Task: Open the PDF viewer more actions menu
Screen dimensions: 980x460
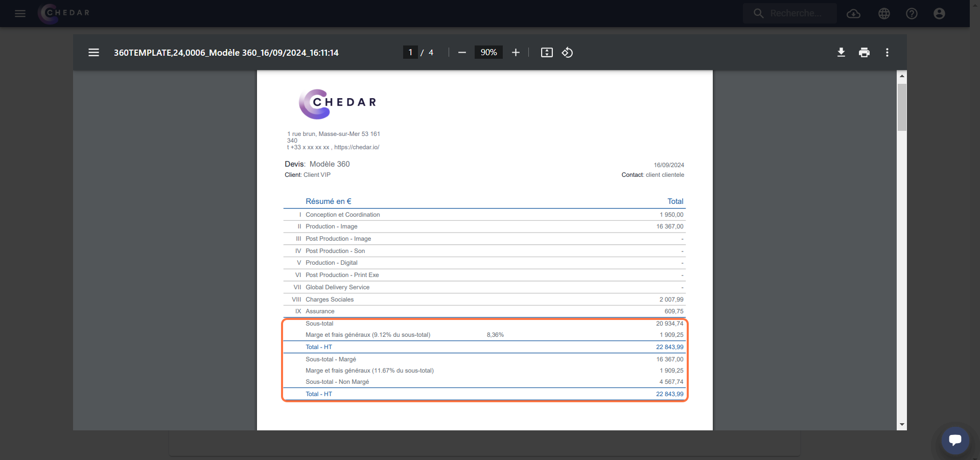Action: coord(887,53)
